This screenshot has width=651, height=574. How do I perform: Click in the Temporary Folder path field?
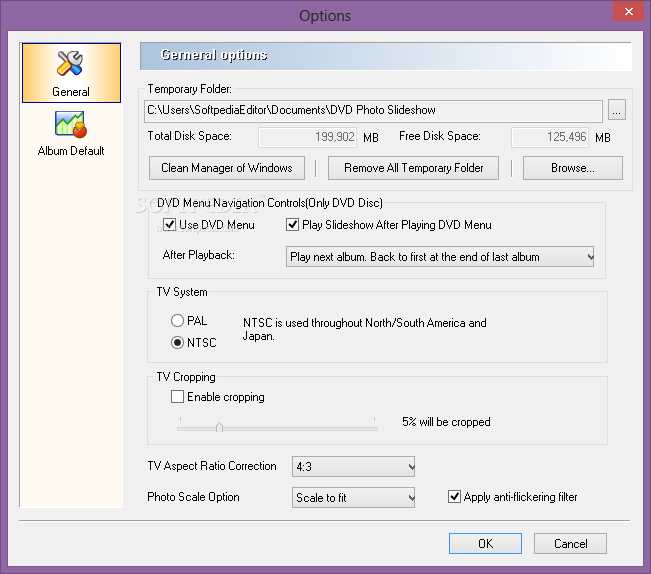click(x=373, y=111)
